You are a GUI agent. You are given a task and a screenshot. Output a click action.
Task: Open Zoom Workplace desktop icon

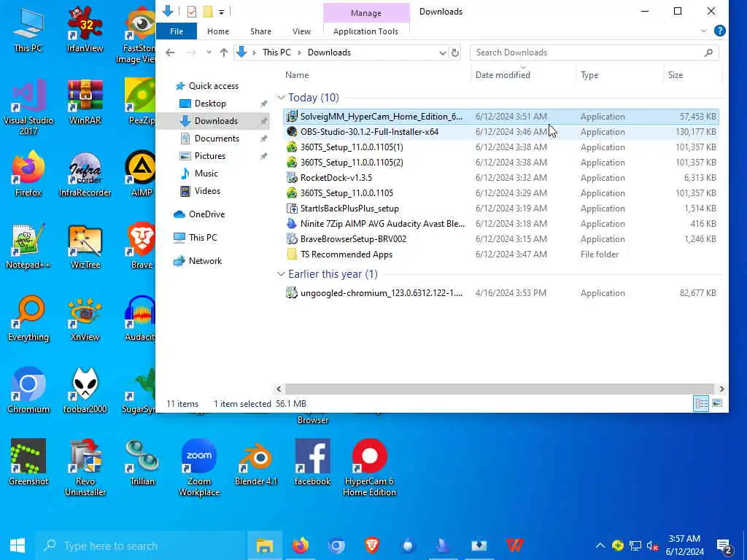(199, 467)
